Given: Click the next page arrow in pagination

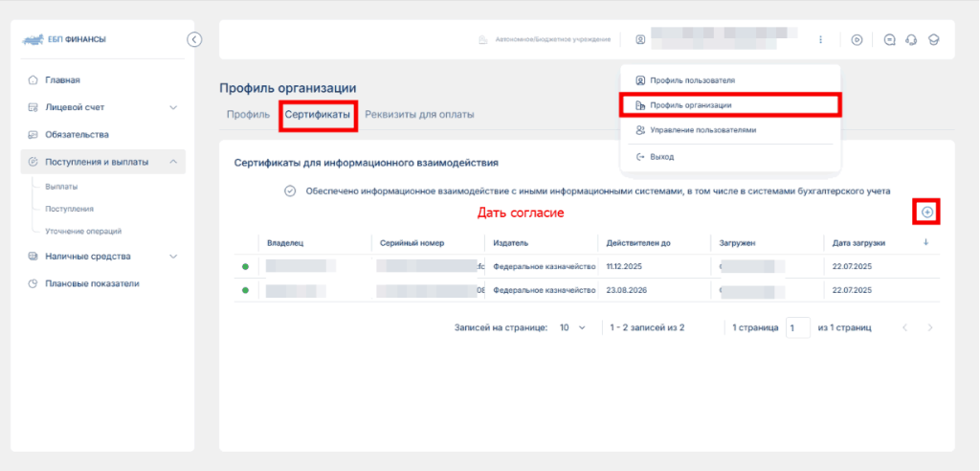Looking at the screenshot, I should (930, 327).
